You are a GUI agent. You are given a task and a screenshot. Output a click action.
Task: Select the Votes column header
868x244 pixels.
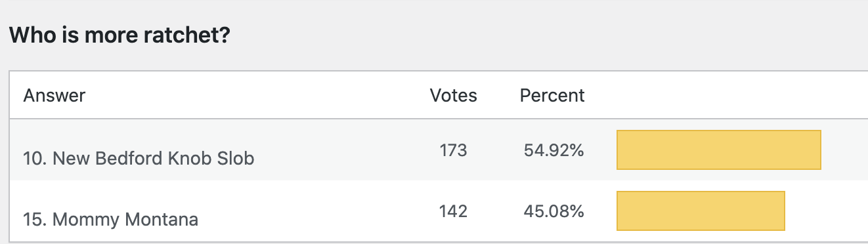[x=454, y=96]
